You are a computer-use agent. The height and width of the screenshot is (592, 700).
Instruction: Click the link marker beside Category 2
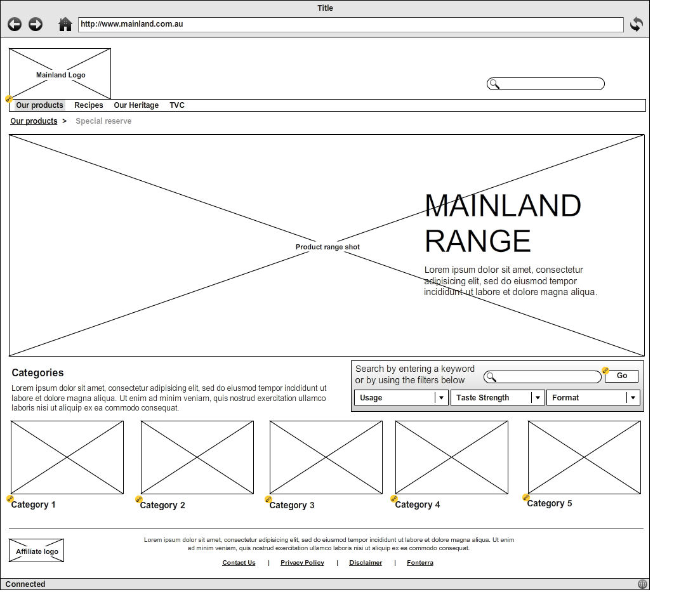tap(139, 499)
